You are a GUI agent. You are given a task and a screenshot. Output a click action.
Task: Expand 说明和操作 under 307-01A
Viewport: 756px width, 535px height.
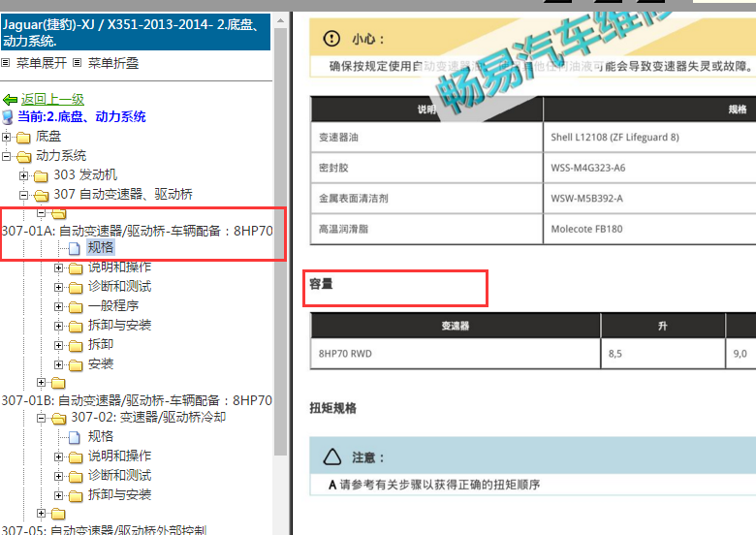[58, 267]
